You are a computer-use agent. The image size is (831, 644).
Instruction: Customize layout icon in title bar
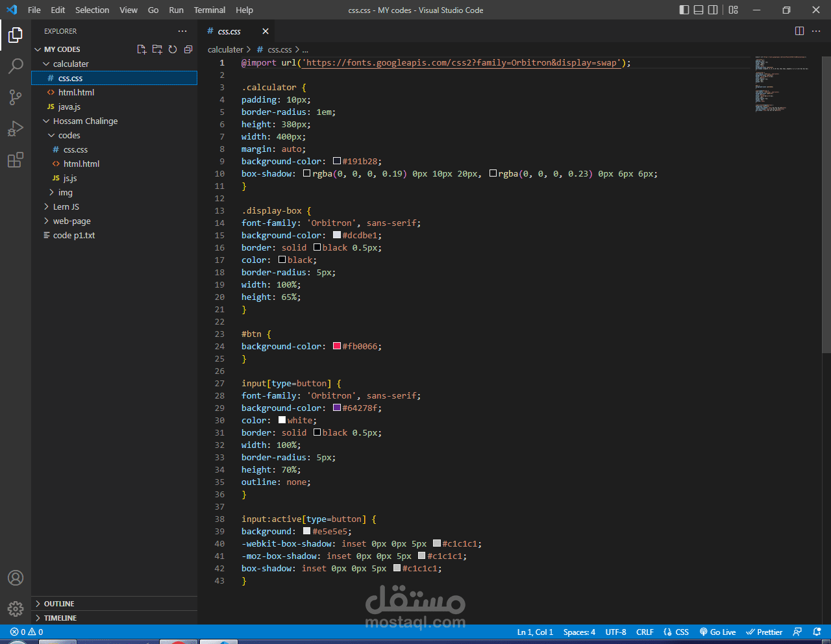[x=734, y=10]
